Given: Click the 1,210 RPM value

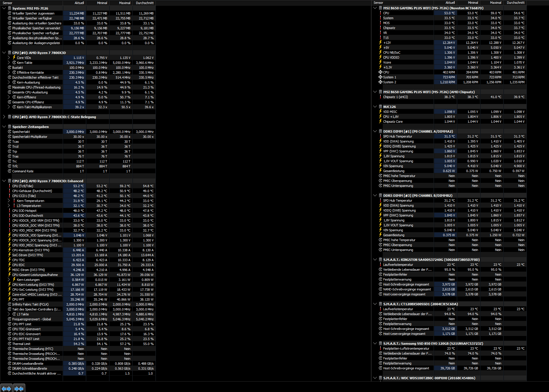Looking at the screenshot, I should click(447, 82).
